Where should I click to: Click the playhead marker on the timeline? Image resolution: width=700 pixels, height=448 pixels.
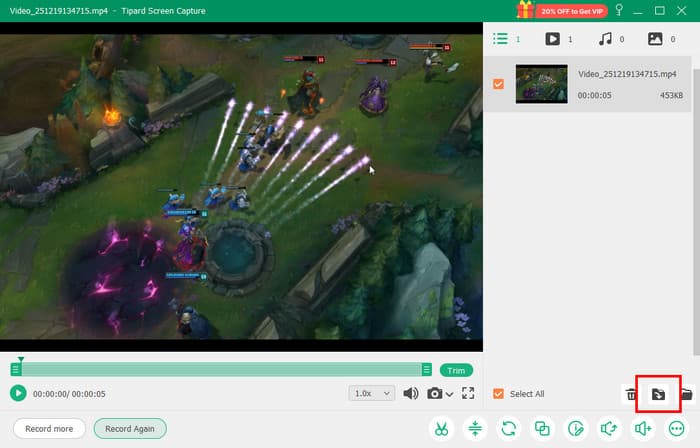click(x=21, y=359)
